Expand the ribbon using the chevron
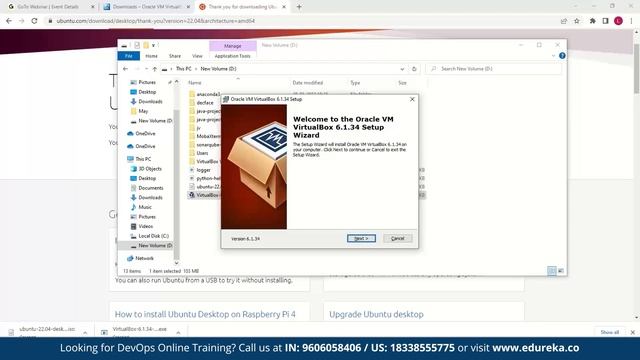The image size is (640, 360). point(553,56)
